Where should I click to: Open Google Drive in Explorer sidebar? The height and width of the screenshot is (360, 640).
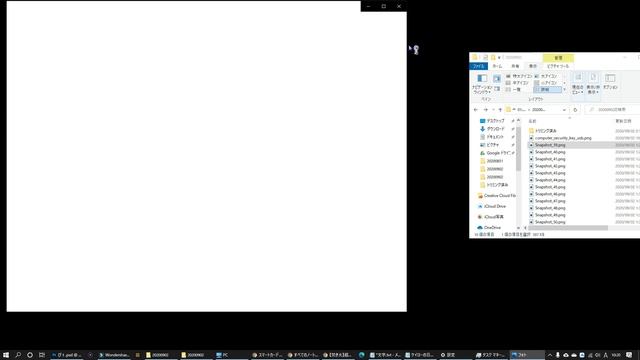coord(497,153)
